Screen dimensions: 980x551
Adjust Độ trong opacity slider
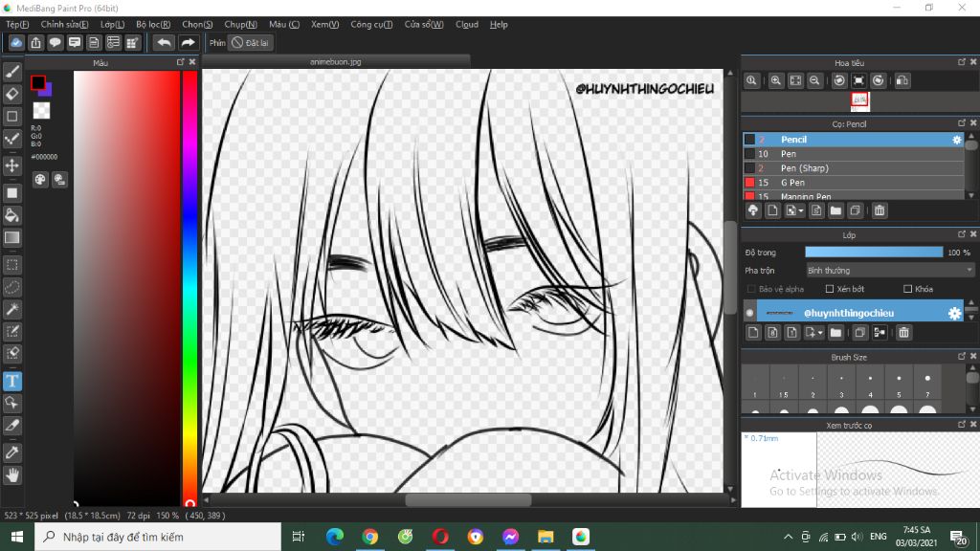pyautogui.click(x=874, y=252)
